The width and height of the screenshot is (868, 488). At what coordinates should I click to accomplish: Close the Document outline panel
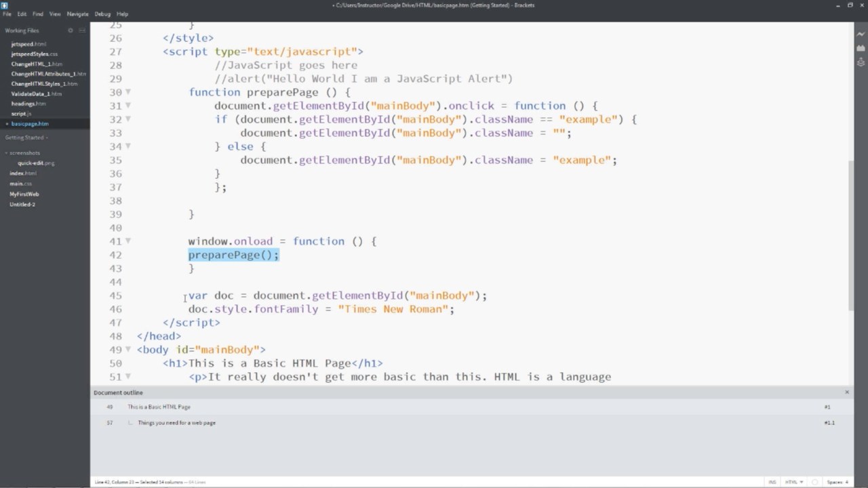click(x=847, y=392)
